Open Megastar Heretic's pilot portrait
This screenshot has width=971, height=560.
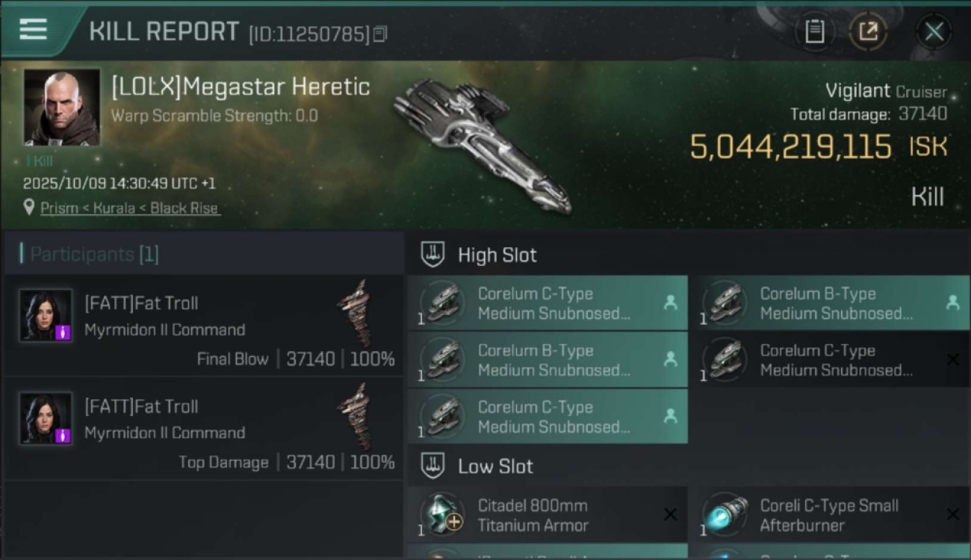(61, 107)
